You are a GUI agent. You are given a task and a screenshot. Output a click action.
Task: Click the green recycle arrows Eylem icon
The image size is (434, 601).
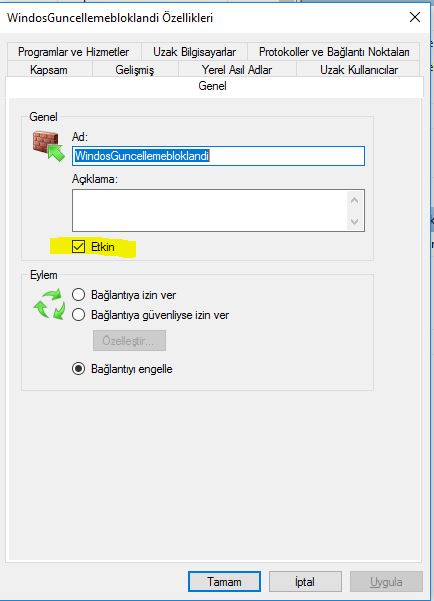(x=49, y=304)
